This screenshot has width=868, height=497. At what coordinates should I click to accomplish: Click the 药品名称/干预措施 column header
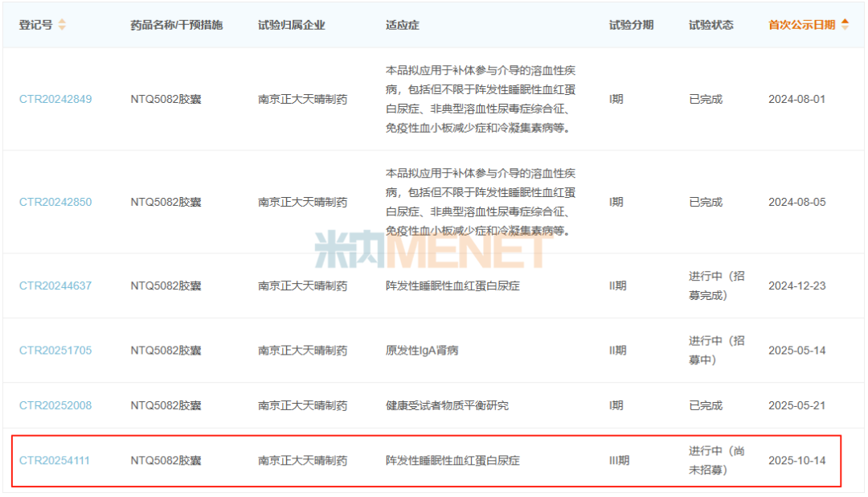[177, 25]
